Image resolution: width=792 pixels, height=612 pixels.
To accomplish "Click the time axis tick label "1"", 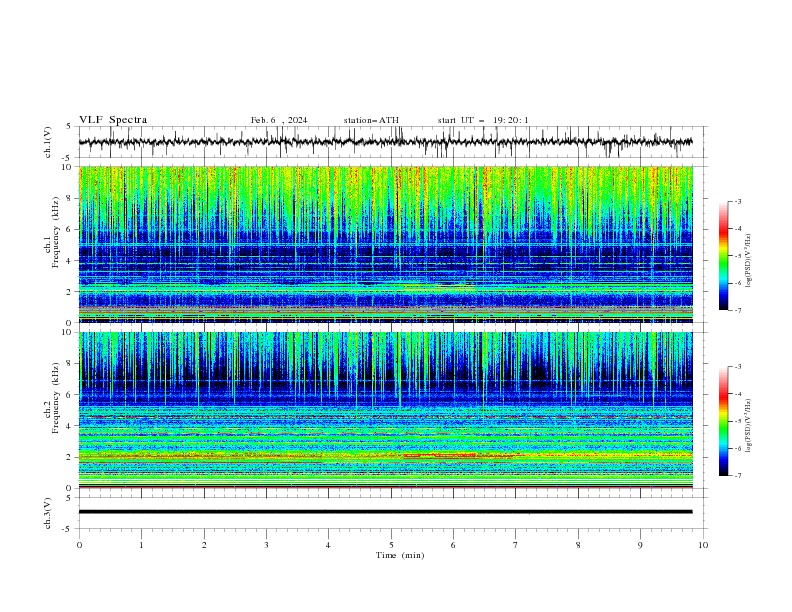I will tap(142, 545).
